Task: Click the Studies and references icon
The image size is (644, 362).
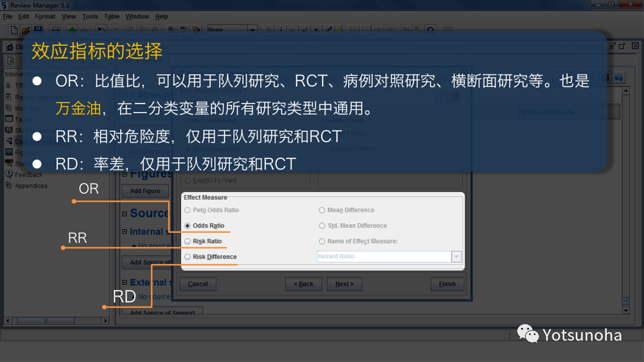Action: (x=9, y=130)
